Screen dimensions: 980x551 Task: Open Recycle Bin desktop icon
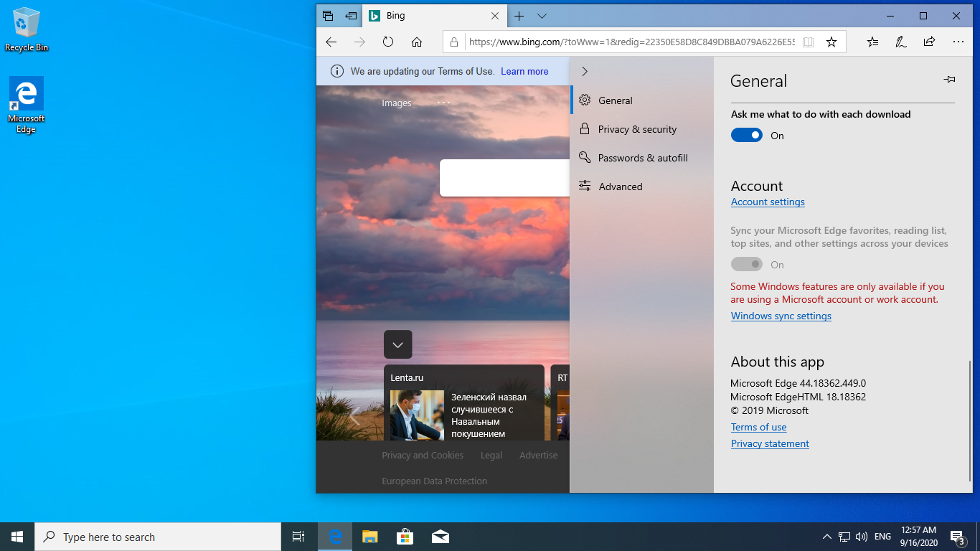[x=27, y=29]
